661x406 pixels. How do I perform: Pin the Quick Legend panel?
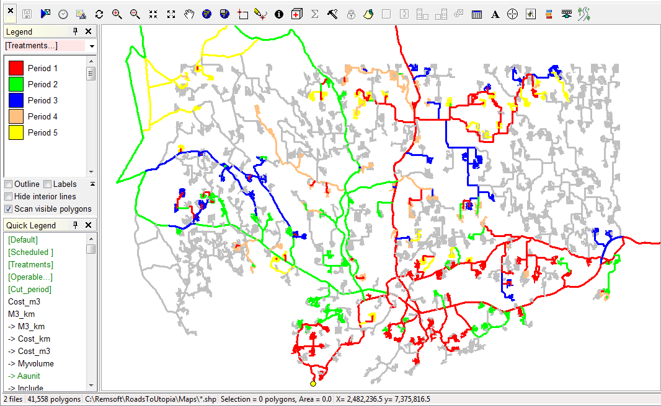click(x=75, y=225)
